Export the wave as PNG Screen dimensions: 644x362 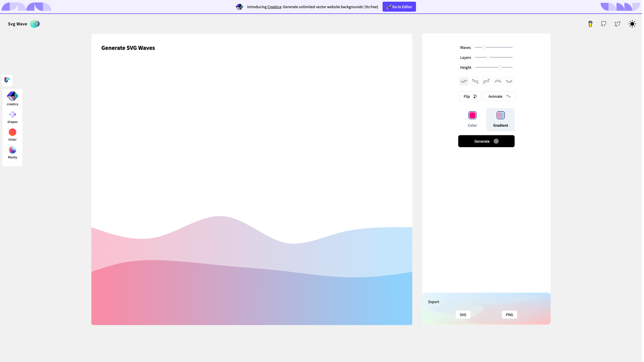509,314
